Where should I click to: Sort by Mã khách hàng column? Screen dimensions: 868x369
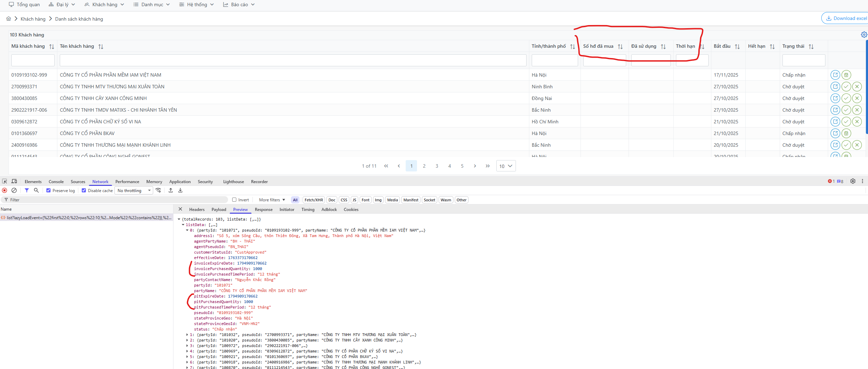click(x=52, y=46)
